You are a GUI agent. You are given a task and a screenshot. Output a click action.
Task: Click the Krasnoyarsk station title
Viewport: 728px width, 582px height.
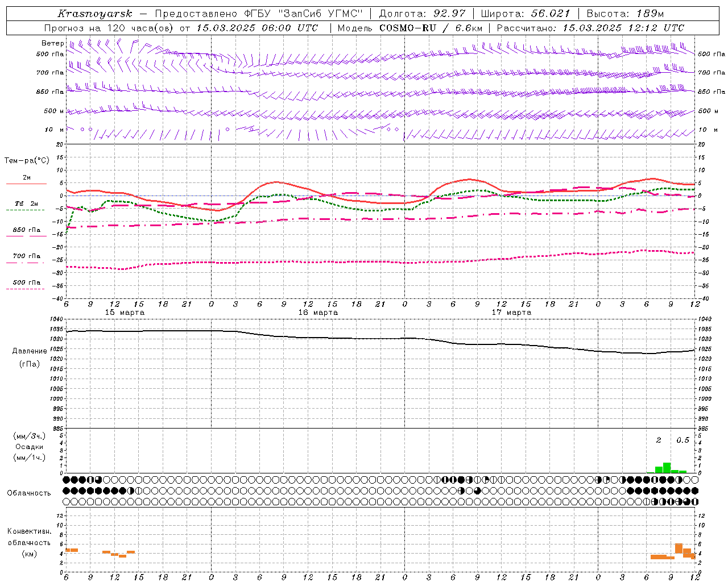tap(95, 14)
